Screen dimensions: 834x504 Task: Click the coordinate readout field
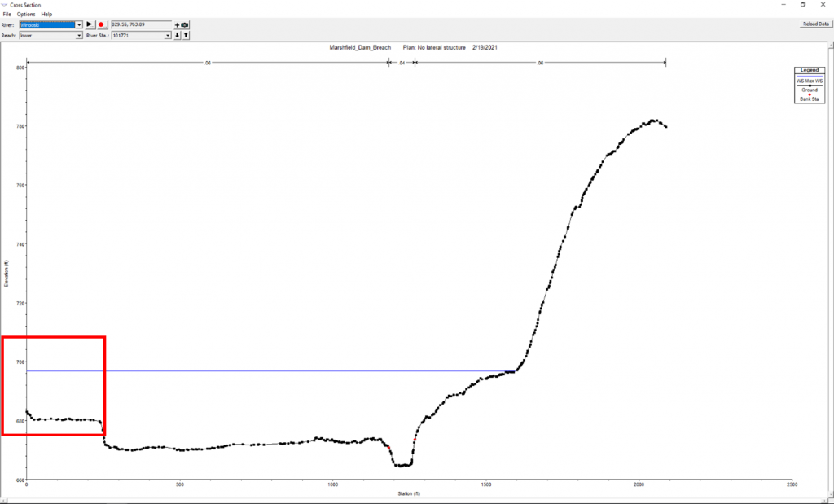click(x=140, y=24)
